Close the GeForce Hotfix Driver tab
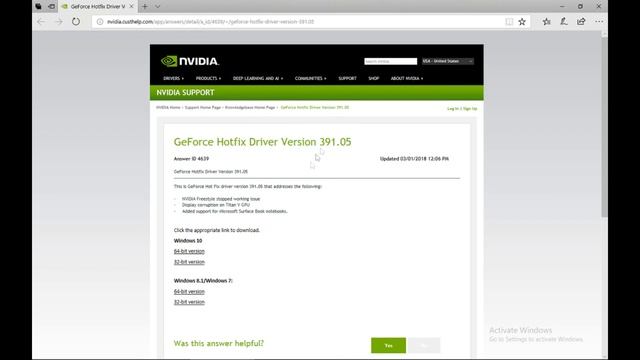640x360 pixels. click(131, 7)
